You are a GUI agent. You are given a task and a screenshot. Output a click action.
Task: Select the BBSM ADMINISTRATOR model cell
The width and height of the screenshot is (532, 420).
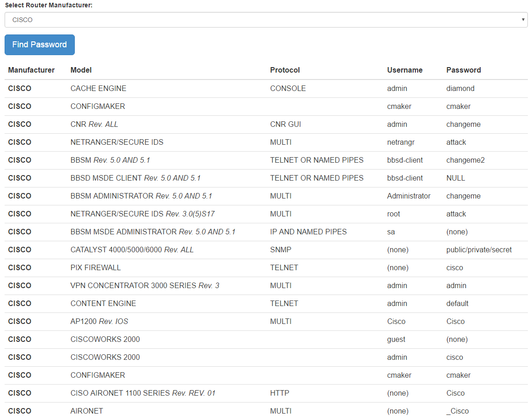click(141, 196)
